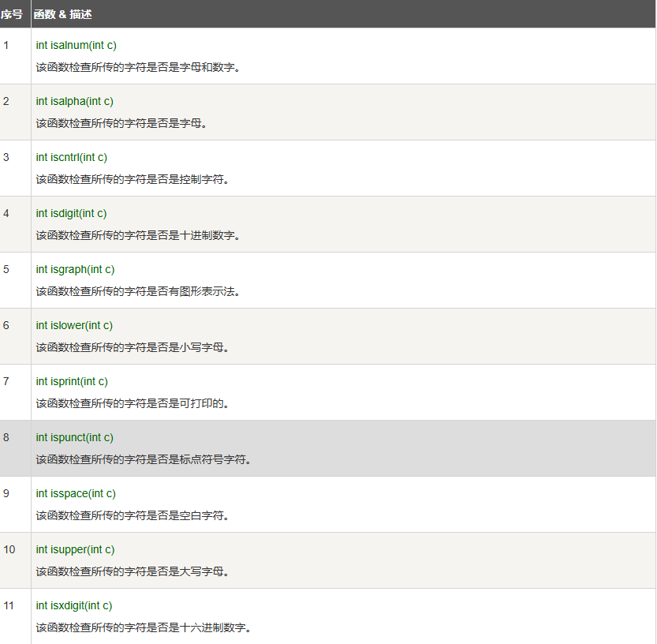Select description 该函数检查所传的字符是否是小写字母
Viewport: 657px width, 644px height.
click(x=133, y=347)
